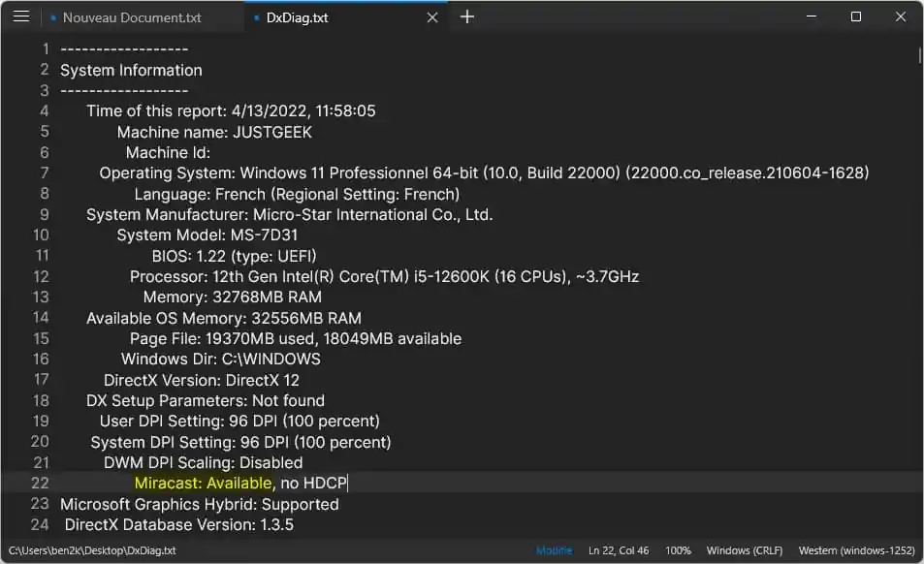
Task: Click 'BIOS: 1.22 (type: UEFI)' line
Action: pyautogui.click(x=234, y=256)
